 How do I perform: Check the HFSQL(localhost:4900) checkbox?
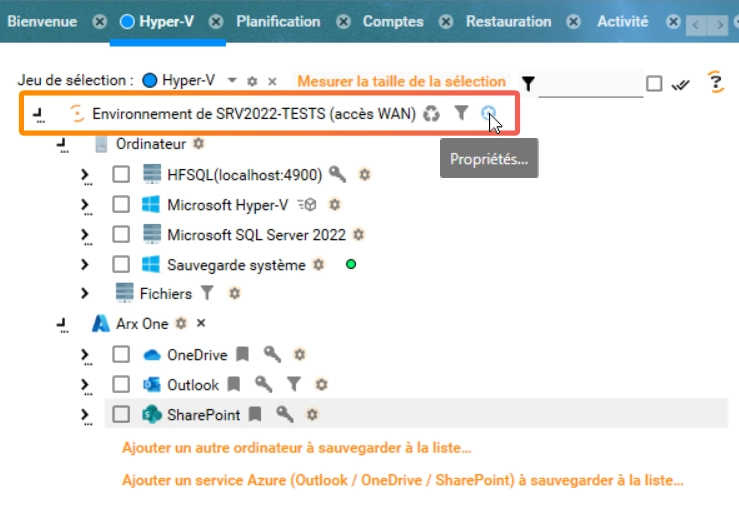point(121,175)
